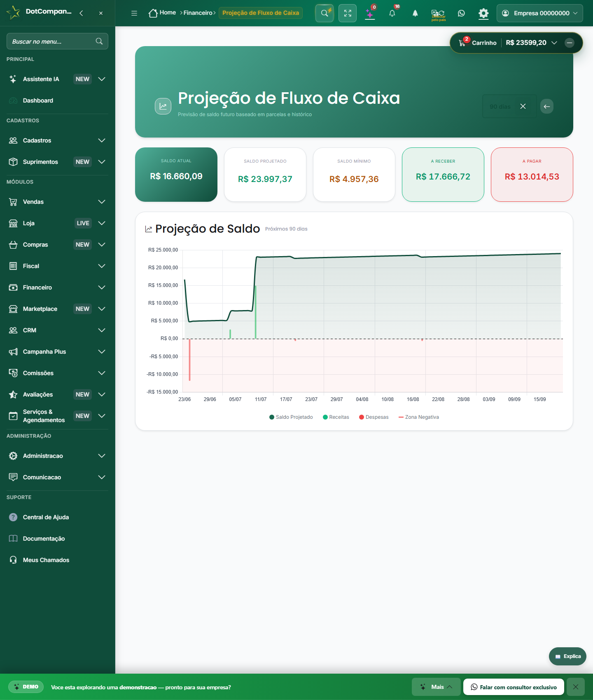The height and width of the screenshot is (700, 593).
Task: Toggle Receitas series in the chart legend
Action: (336, 417)
